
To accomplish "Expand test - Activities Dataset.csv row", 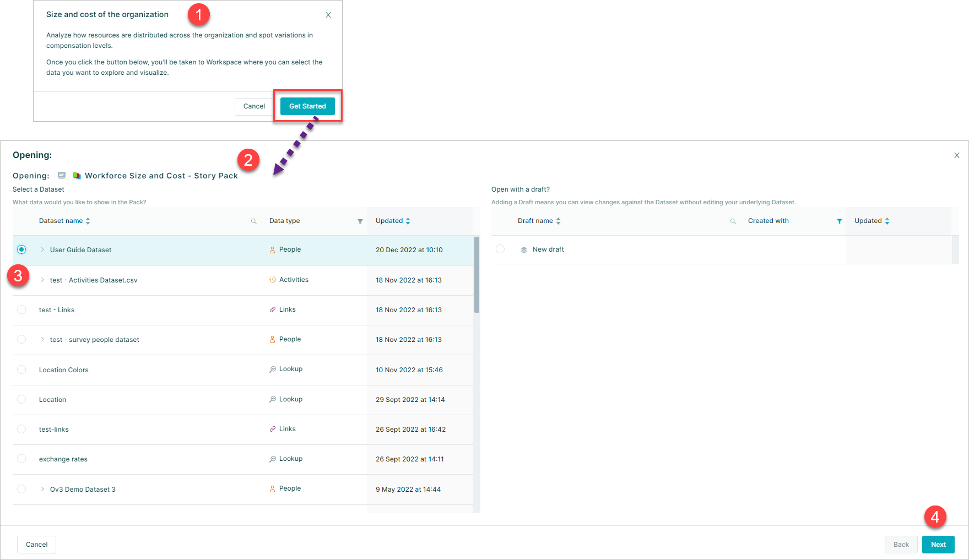I will pyautogui.click(x=42, y=280).
